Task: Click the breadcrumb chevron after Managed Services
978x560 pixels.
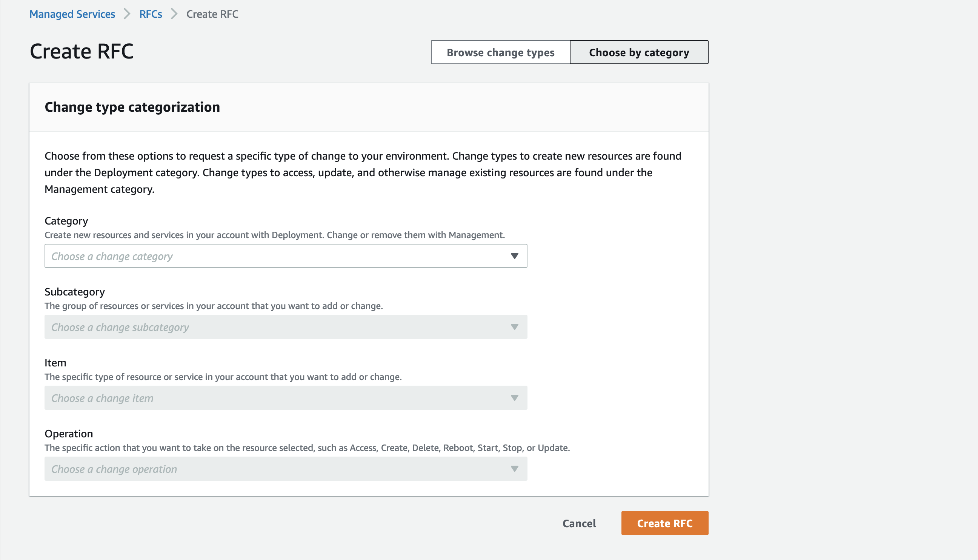Action: pyautogui.click(x=127, y=14)
